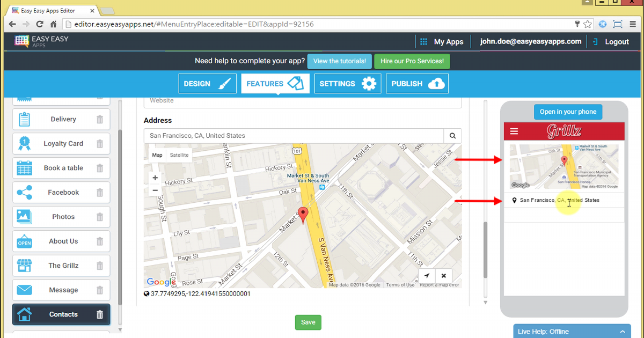Image resolution: width=644 pixels, height=338 pixels.
Task: Open the Terms of Use link
Action: (400, 284)
